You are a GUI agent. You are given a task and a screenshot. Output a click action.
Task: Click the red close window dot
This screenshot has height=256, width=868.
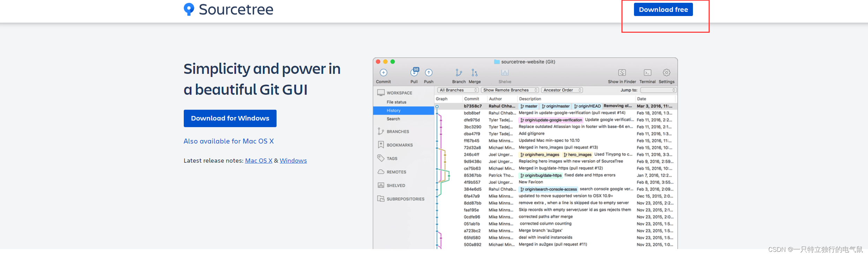coord(378,62)
